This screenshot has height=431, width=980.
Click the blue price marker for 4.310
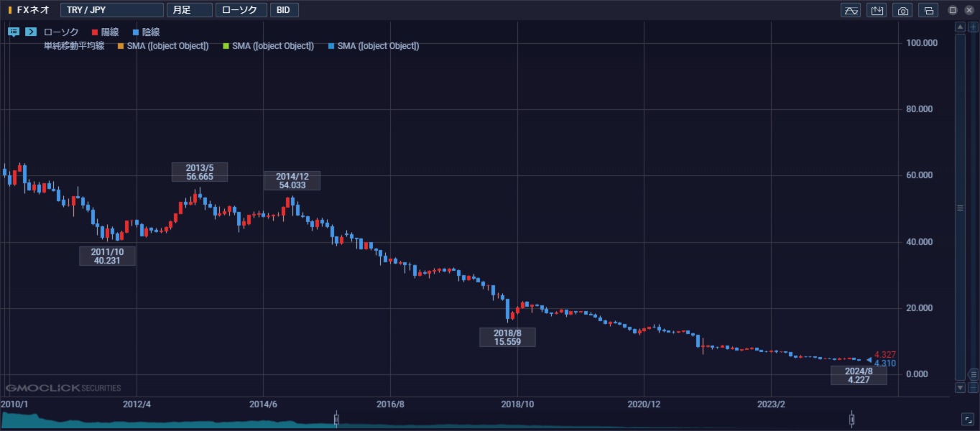click(x=884, y=363)
